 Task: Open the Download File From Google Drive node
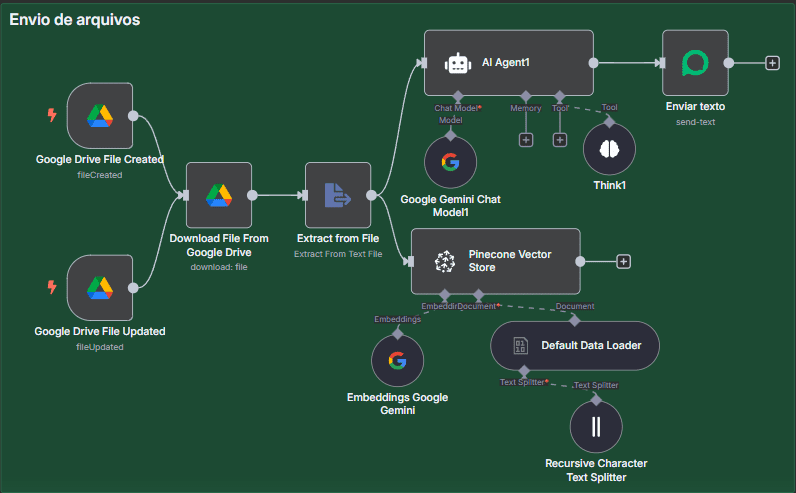tap(219, 195)
